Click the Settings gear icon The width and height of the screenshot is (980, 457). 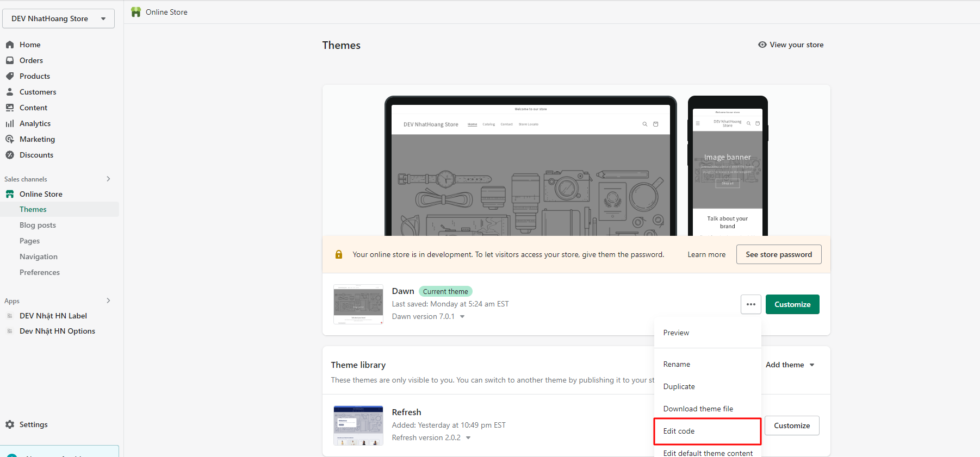[x=10, y=424]
